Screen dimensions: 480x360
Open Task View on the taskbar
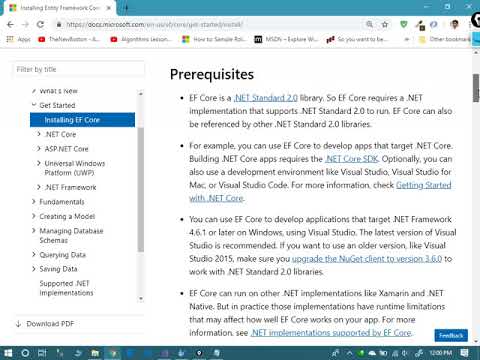pos(42,353)
